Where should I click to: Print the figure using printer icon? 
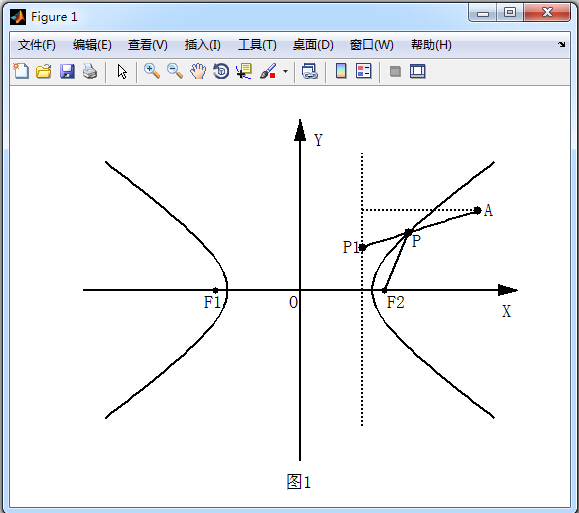pos(90,71)
